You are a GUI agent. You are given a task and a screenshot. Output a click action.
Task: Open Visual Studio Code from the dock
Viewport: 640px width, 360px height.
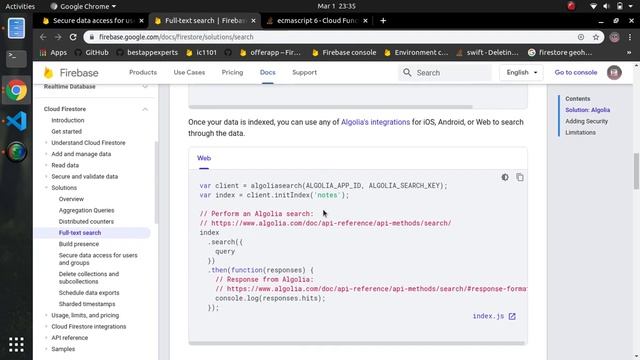tap(16, 121)
